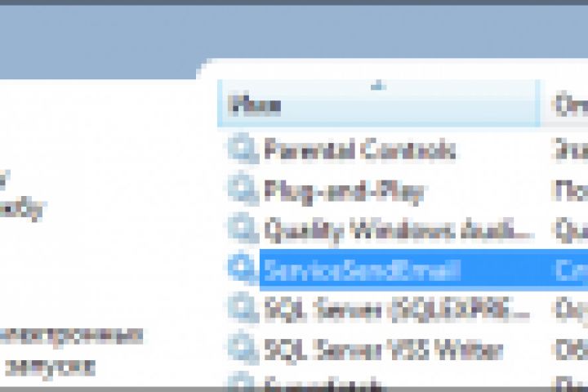This screenshot has height=392, width=588.
Task: Sort services by the Name column header
Action: 379,104
